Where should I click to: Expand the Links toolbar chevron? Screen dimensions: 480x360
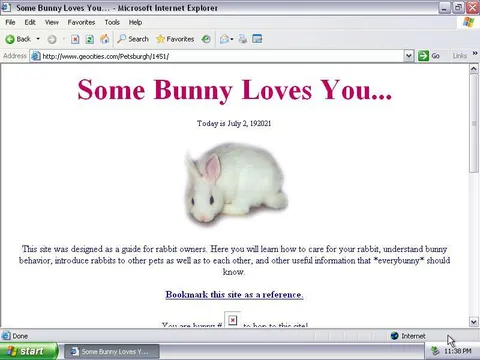pos(475,53)
